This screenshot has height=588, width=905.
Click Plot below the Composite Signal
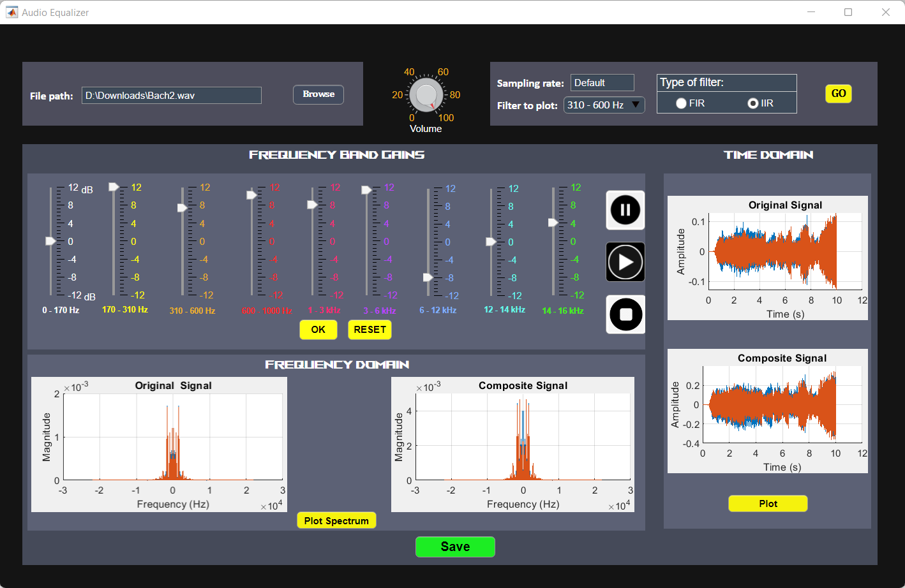[x=768, y=503]
